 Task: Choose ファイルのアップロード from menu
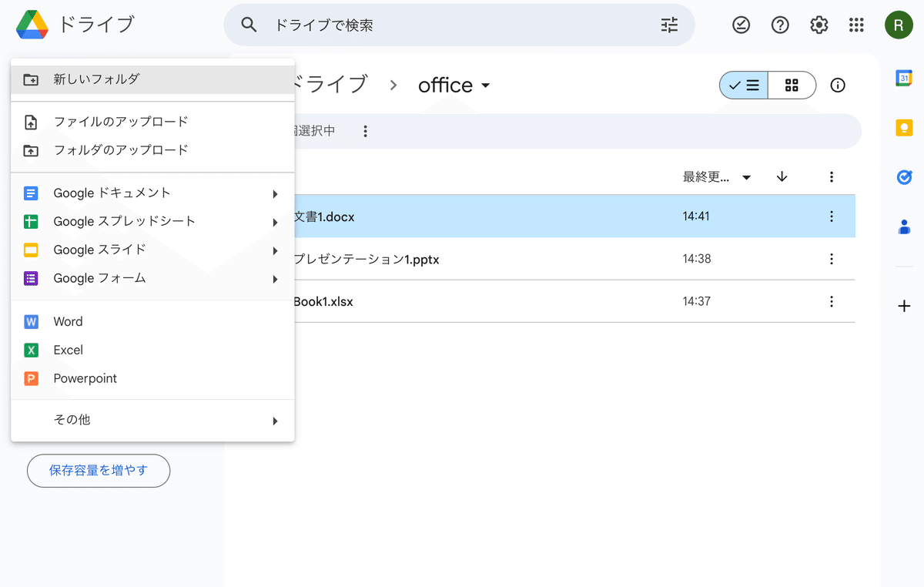pos(152,122)
